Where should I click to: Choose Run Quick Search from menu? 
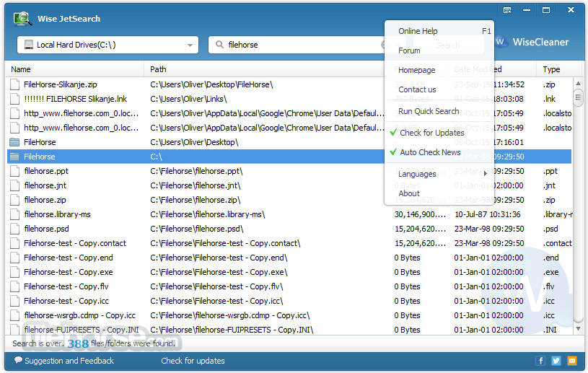(439, 111)
